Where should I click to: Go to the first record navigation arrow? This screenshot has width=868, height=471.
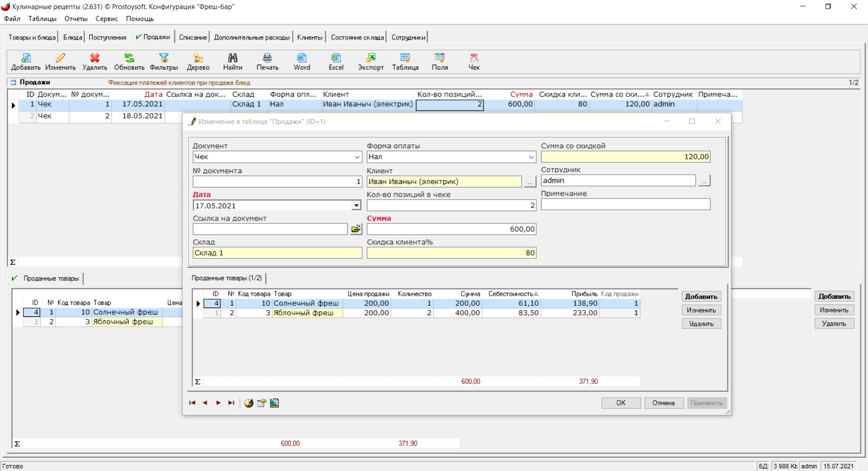click(x=192, y=403)
